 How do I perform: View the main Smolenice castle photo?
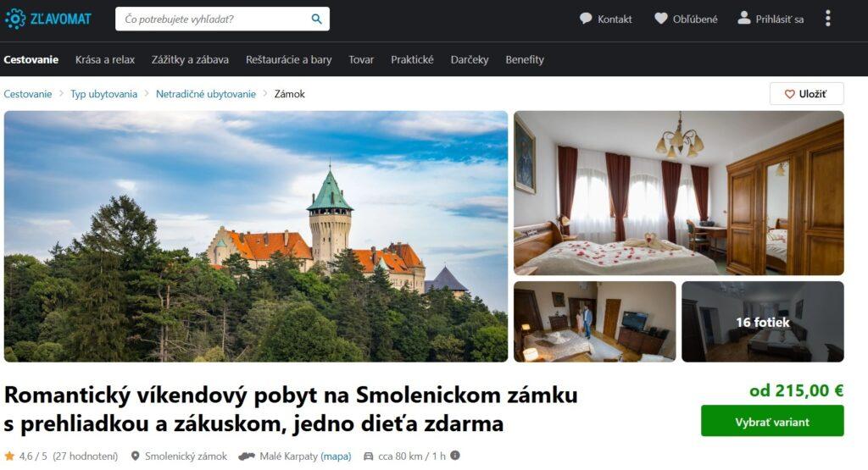pyautogui.click(x=256, y=236)
